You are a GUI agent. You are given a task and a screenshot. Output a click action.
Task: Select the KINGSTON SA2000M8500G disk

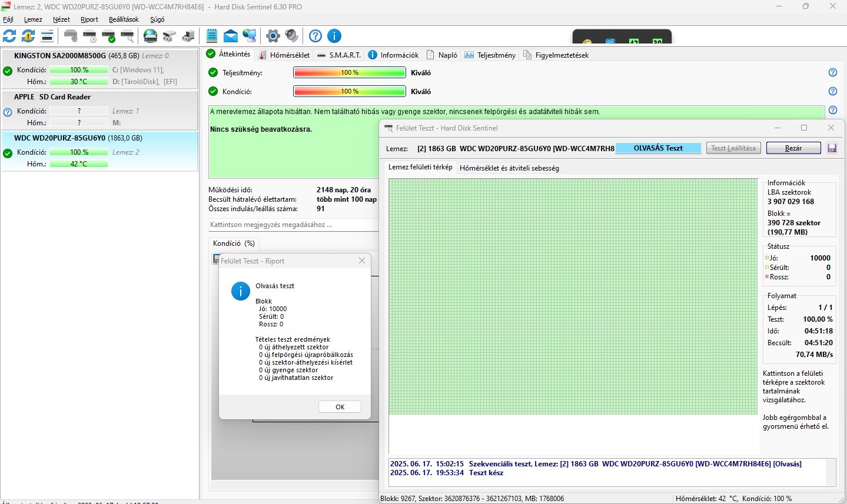99,69
